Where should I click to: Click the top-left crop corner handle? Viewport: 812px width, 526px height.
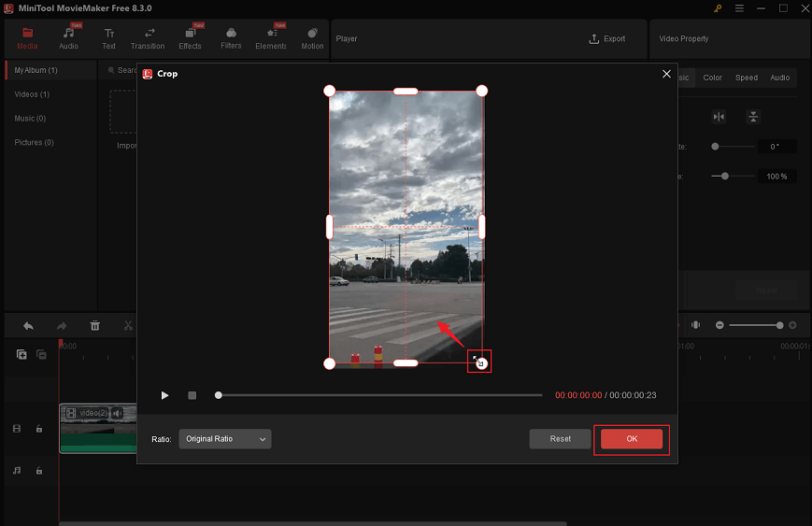(329, 92)
